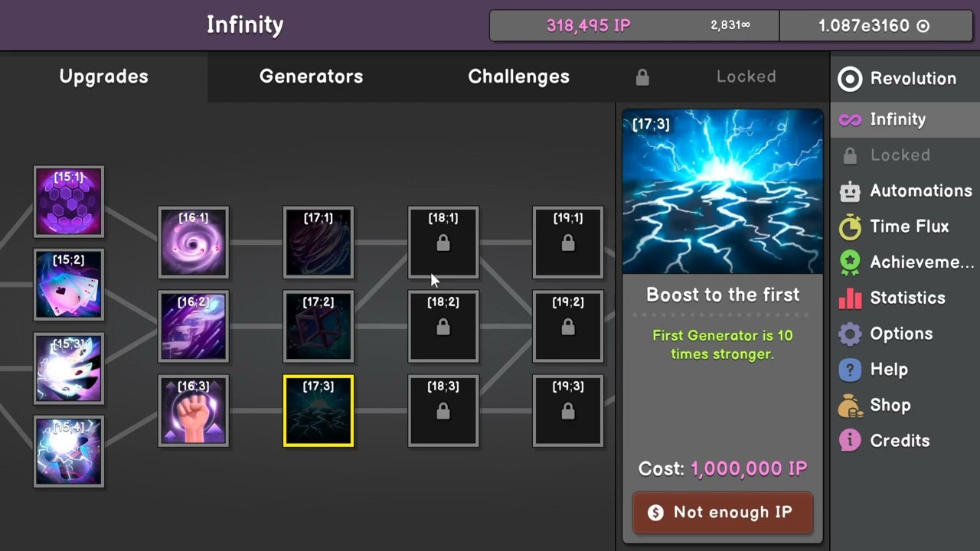Select upgrade [15;1] hexagon sphere icon
980x551 pixels.
tap(69, 202)
